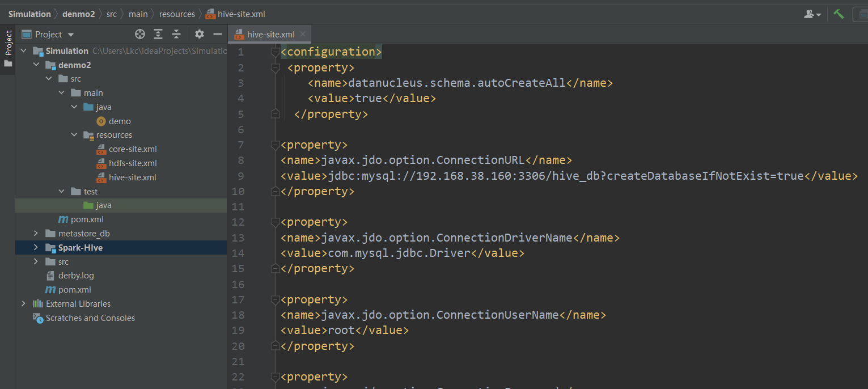Expand the root-level src folder
This screenshot has width=868, height=389.
click(x=36, y=261)
